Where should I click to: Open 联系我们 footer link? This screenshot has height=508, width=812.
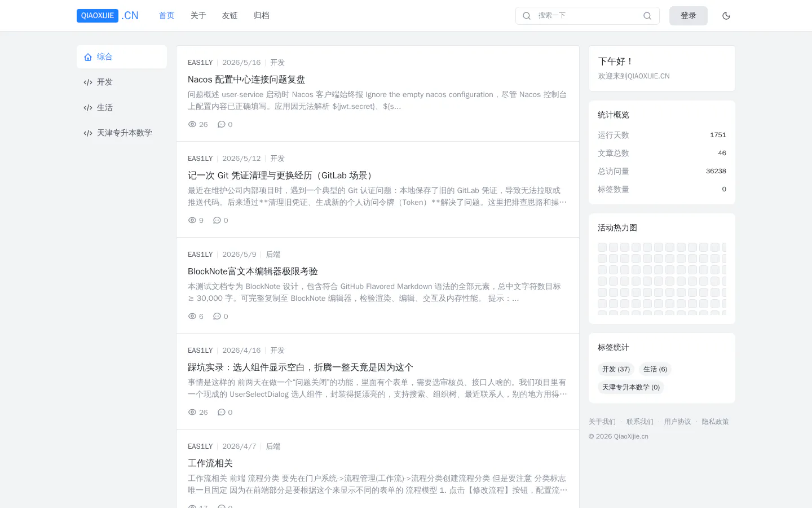pos(640,422)
